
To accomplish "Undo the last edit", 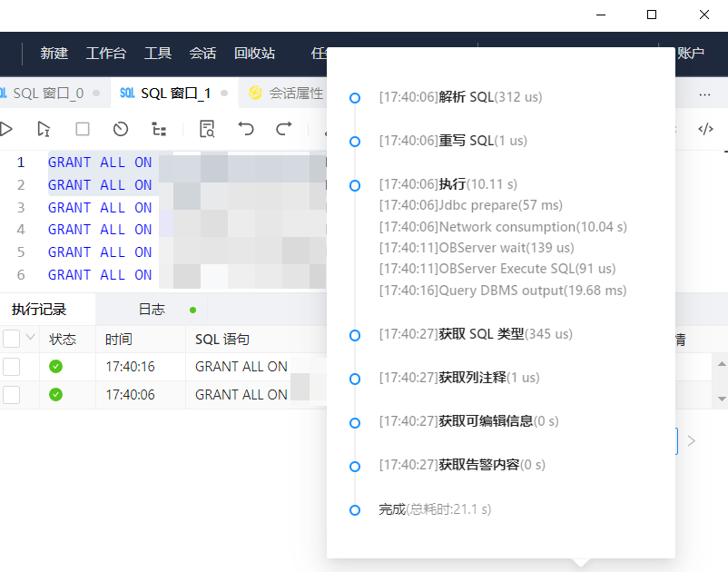I will coord(246,128).
